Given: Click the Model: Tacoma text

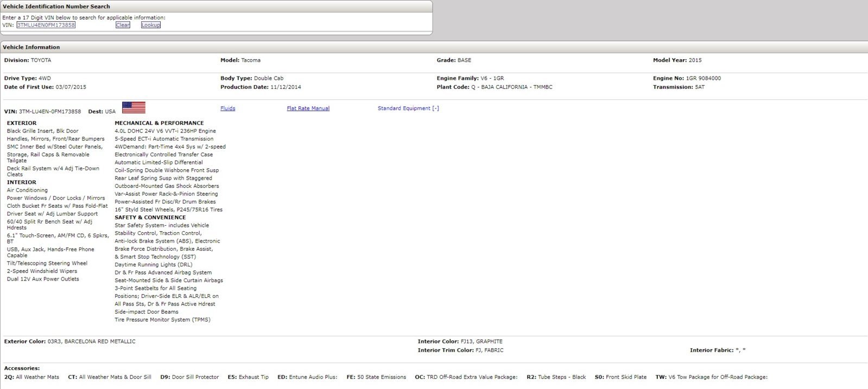Looking at the screenshot, I should point(240,60).
